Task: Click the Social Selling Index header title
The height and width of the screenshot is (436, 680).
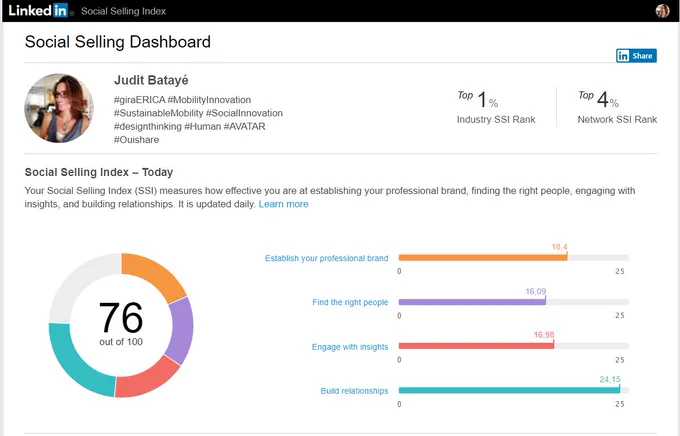Action: tap(123, 11)
